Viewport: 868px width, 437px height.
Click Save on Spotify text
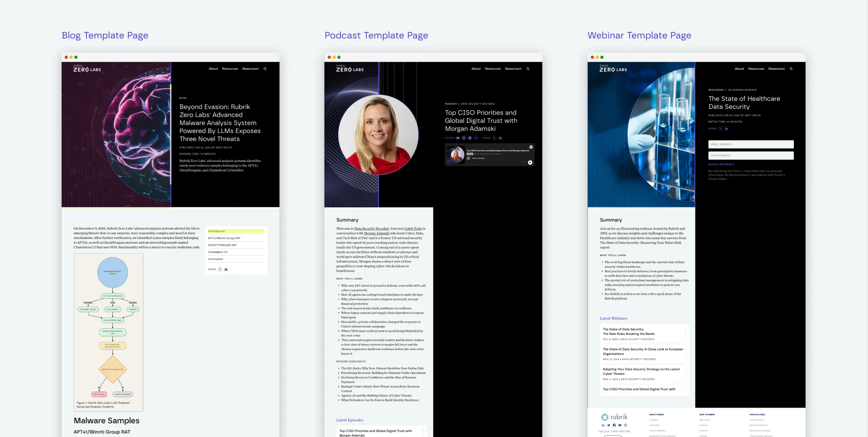[x=478, y=158]
